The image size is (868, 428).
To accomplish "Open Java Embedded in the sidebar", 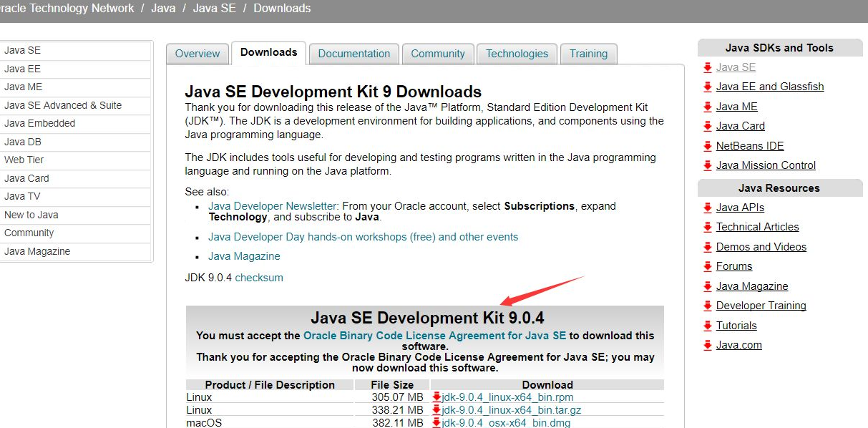I will pos(75,123).
